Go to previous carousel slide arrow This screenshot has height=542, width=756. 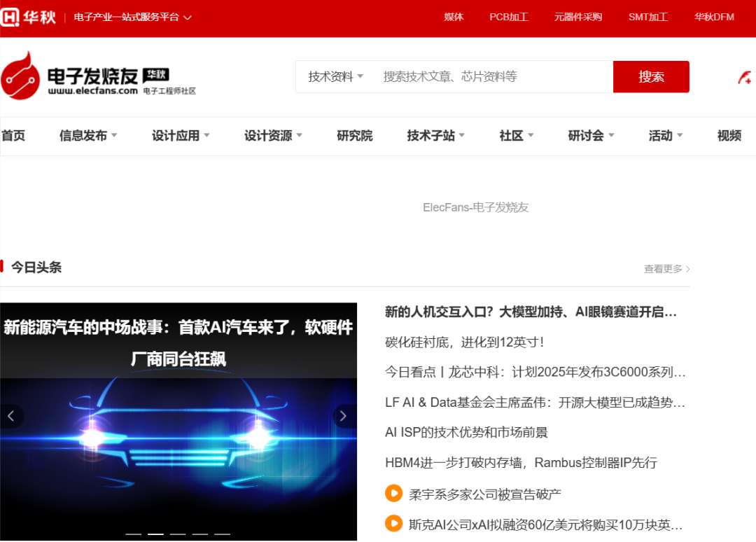11,416
